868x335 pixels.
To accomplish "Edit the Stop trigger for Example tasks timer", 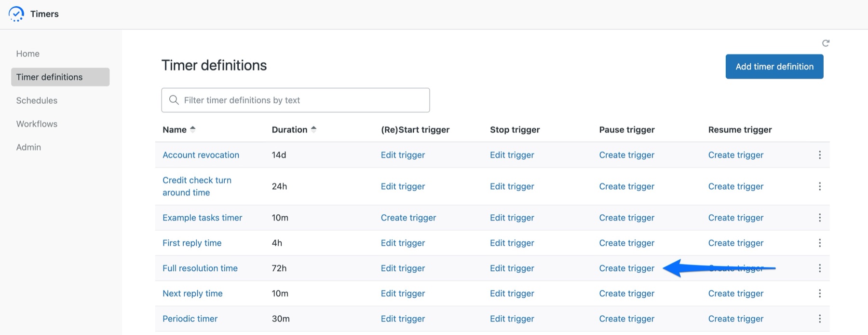I will (x=512, y=218).
